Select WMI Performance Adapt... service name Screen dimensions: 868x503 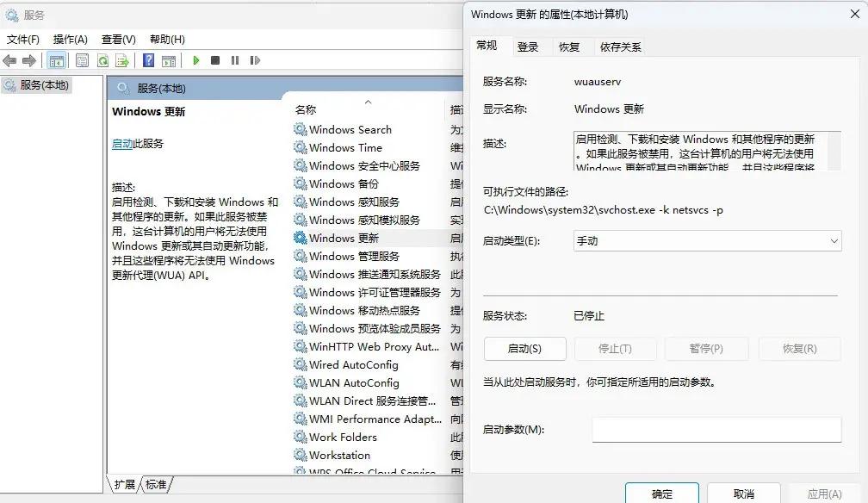[375, 419]
